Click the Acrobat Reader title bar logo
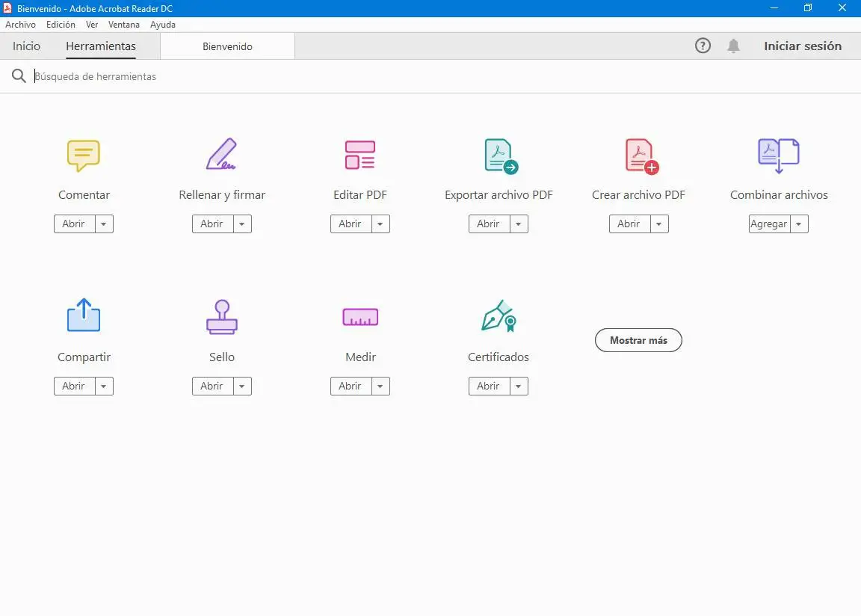 click(x=7, y=8)
